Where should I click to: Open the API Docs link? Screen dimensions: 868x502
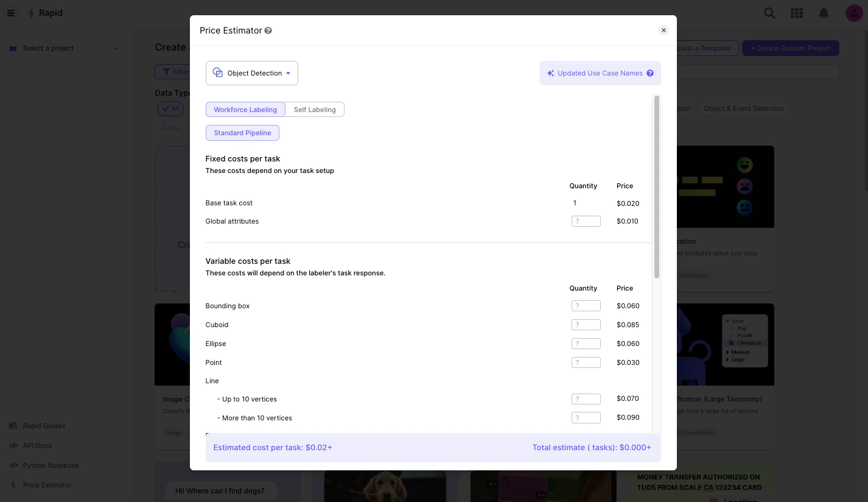click(38, 445)
